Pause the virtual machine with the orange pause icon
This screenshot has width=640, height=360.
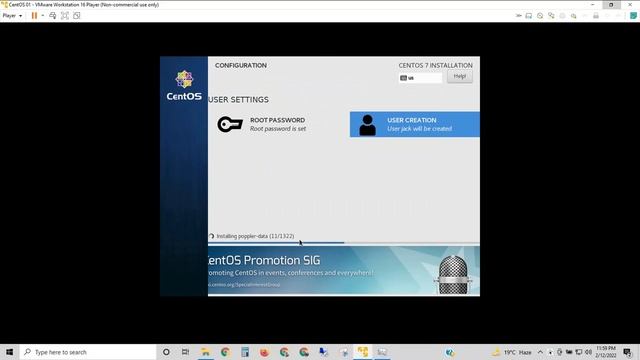[x=34, y=16]
